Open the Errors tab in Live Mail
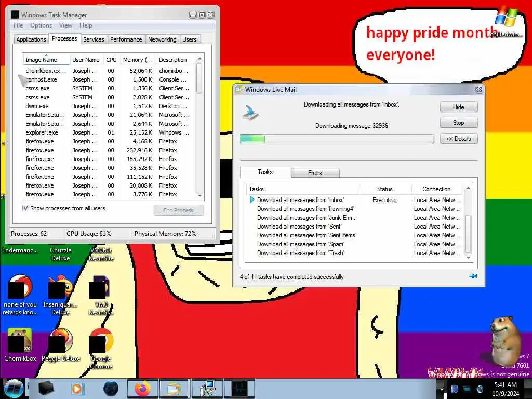The width and height of the screenshot is (532, 399). (315, 172)
